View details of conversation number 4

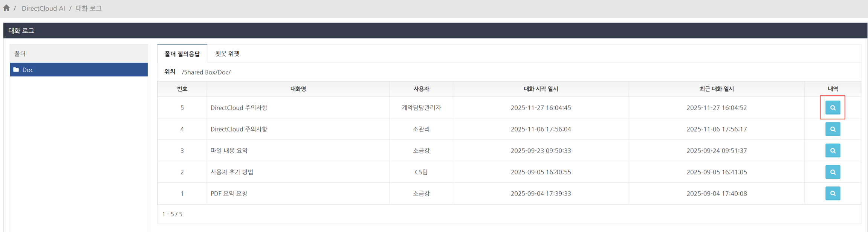pyautogui.click(x=833, y=129)
